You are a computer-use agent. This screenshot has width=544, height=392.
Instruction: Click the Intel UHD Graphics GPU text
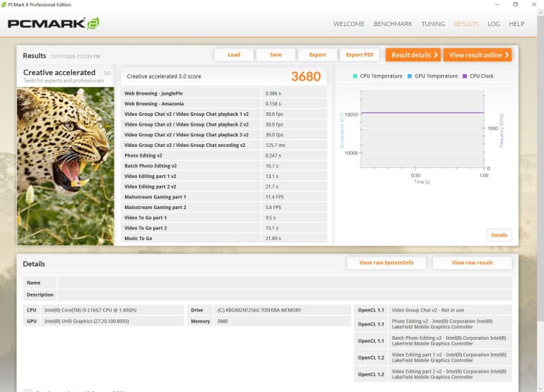pyautogui.click(x=87, y=321)
